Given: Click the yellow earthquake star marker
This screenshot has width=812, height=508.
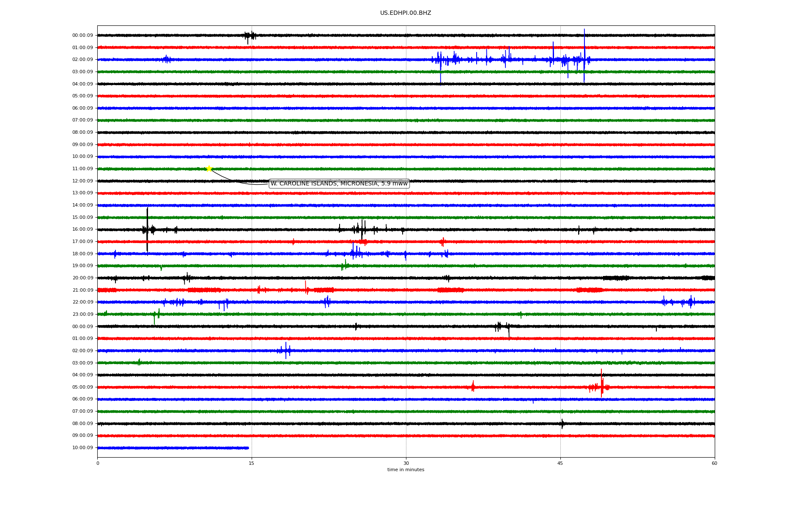Looking at the screenshot, I should click(209, 168).
